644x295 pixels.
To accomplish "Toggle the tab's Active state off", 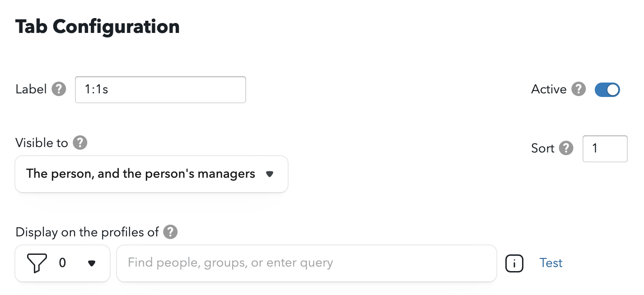I will pos(607,89).
